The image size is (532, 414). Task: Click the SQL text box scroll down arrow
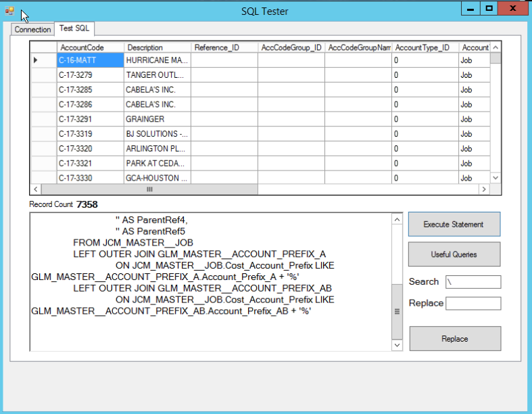397,345
